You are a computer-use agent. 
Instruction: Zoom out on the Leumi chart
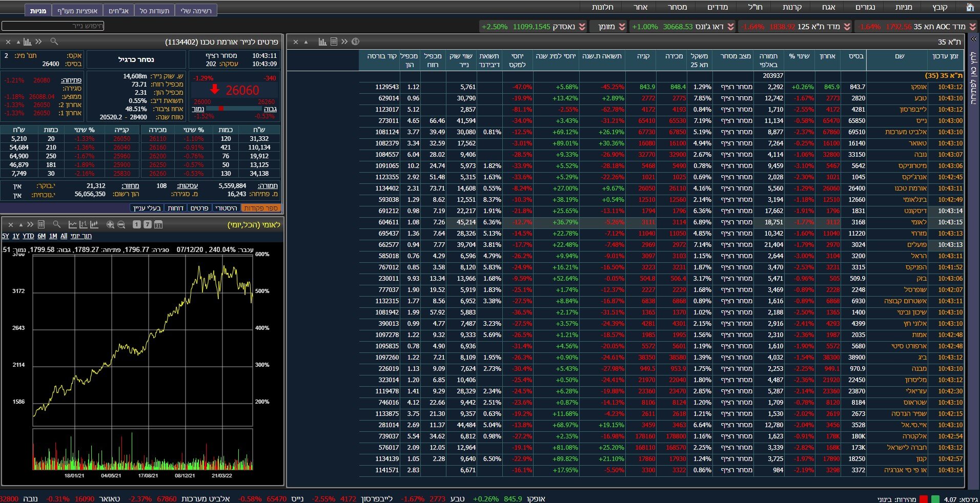pyautogui.click(x=121, y=225)
